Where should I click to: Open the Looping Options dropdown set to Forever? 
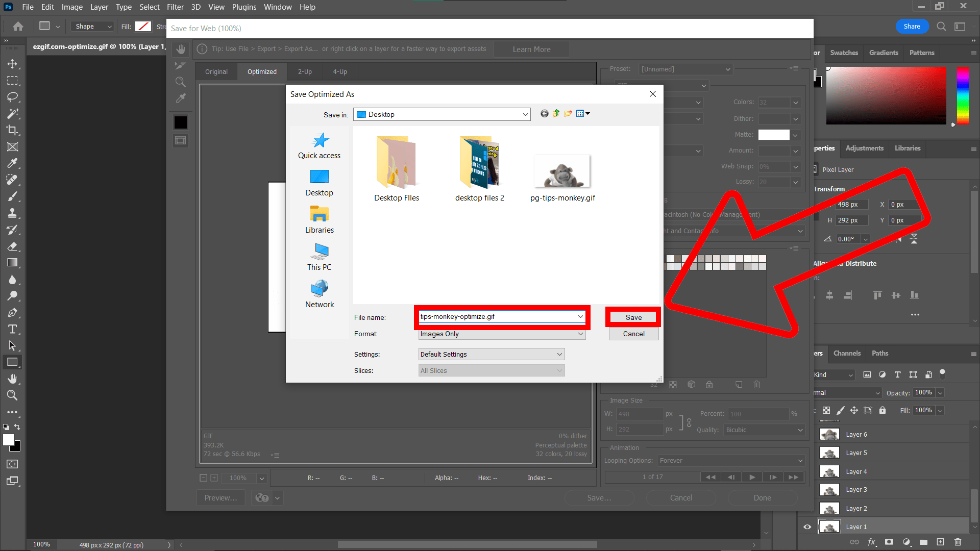coord(730,460)
